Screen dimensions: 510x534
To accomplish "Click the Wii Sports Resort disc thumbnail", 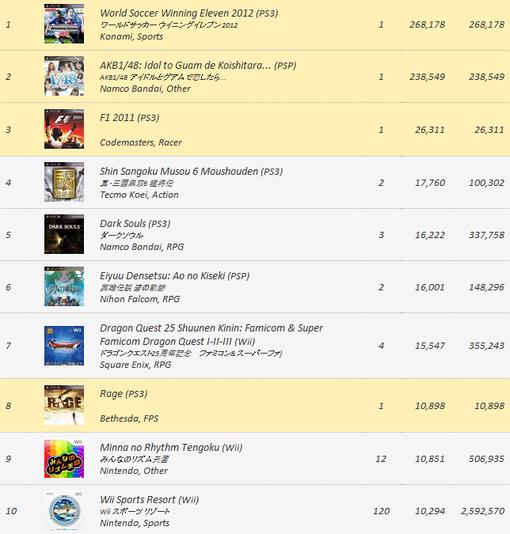I will (64, 511).
